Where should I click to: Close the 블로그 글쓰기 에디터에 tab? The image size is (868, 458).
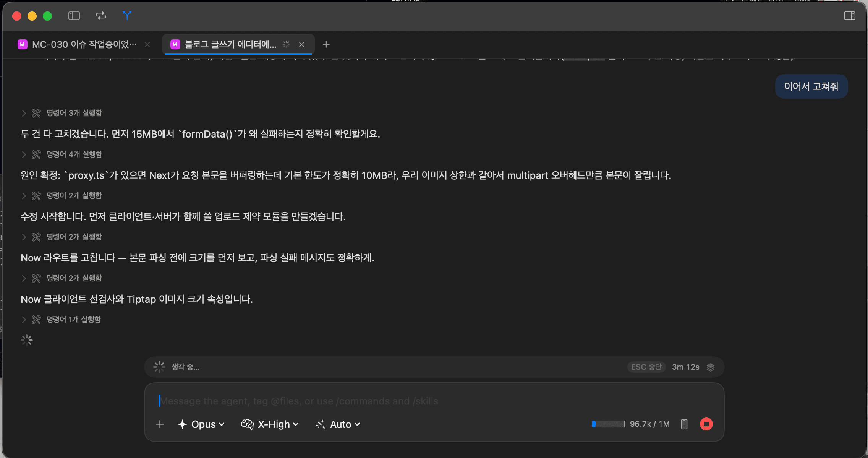[301, 44]
